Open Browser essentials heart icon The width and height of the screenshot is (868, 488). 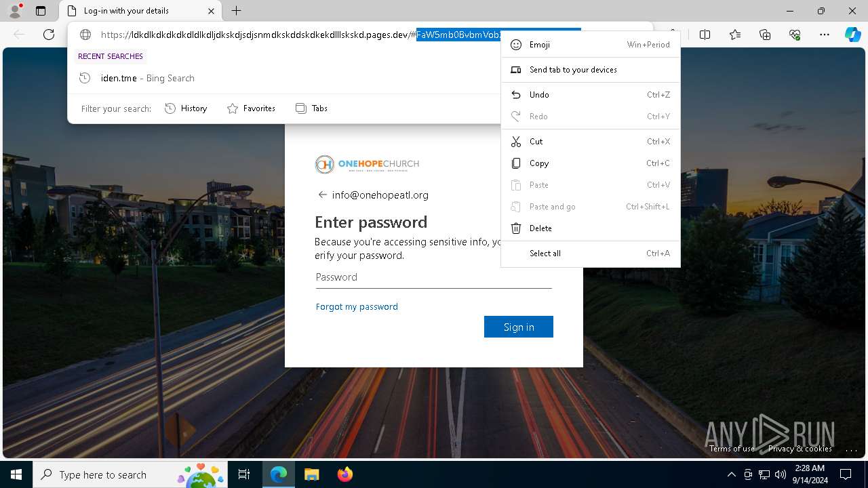pyautogui.click(x=795, y=35)
